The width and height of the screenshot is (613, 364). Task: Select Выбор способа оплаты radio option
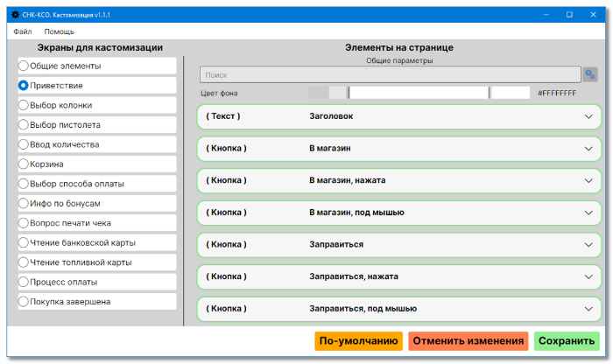pos(24,184)
